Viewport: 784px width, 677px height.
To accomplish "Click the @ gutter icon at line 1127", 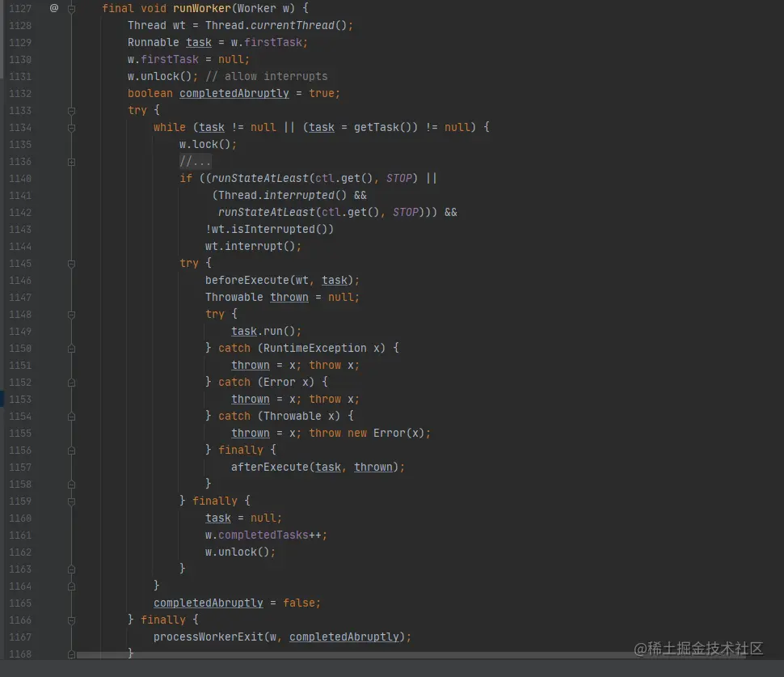I will [54, 8].
